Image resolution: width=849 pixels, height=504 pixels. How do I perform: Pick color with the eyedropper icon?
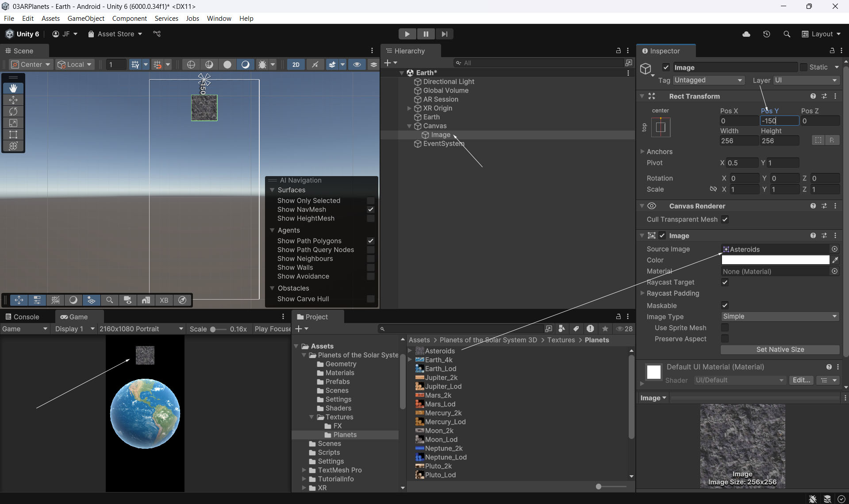pos(835,260)
